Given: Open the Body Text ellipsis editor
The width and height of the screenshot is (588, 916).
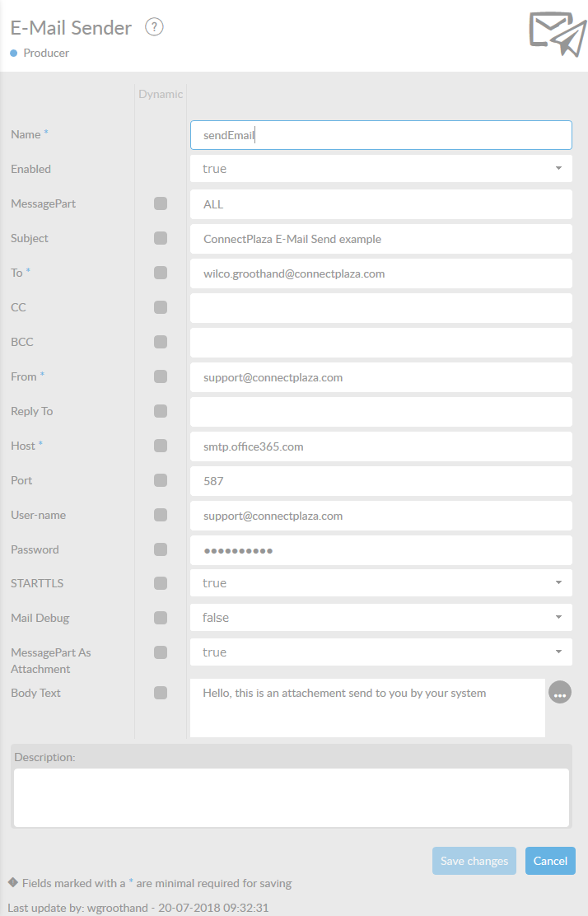Looking at the screenshot, I should 560,693.
